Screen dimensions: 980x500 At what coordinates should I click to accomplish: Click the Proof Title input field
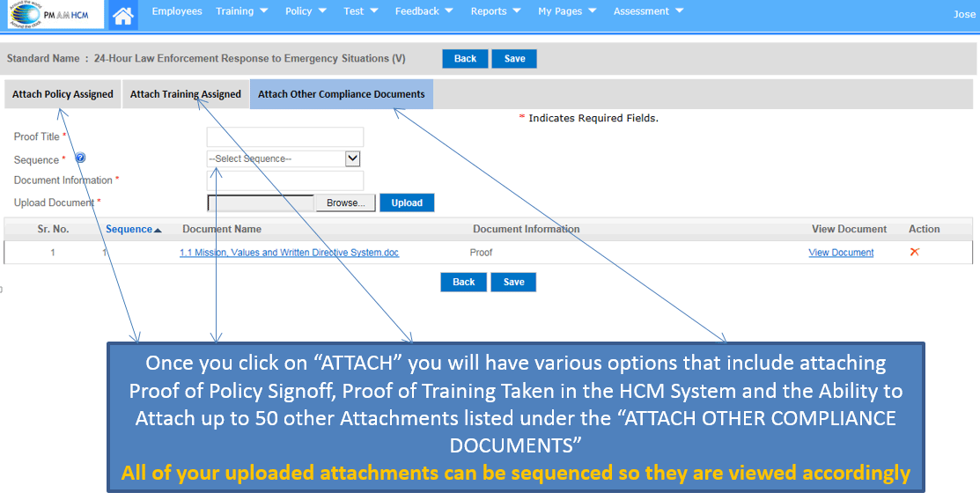click(x=284, y=136)
